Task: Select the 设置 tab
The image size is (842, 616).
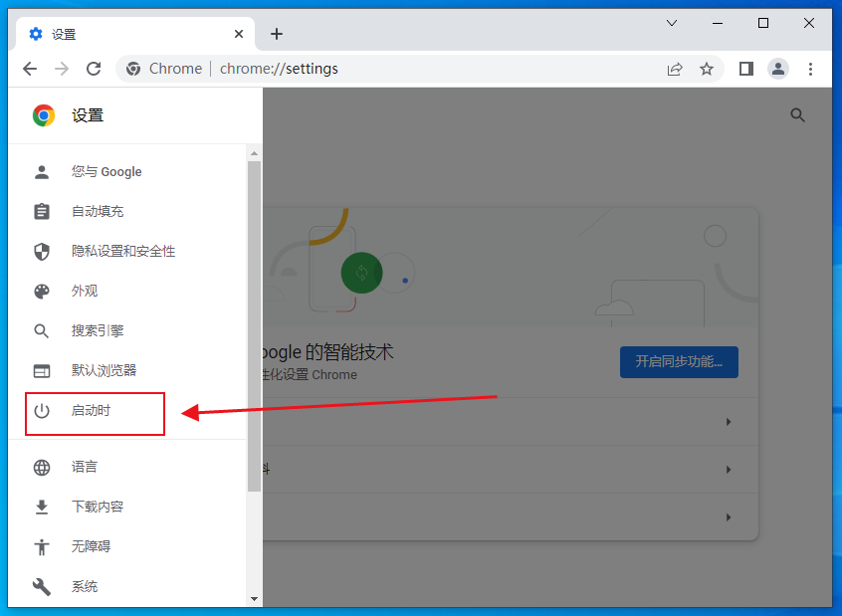Action: [137, 35]
